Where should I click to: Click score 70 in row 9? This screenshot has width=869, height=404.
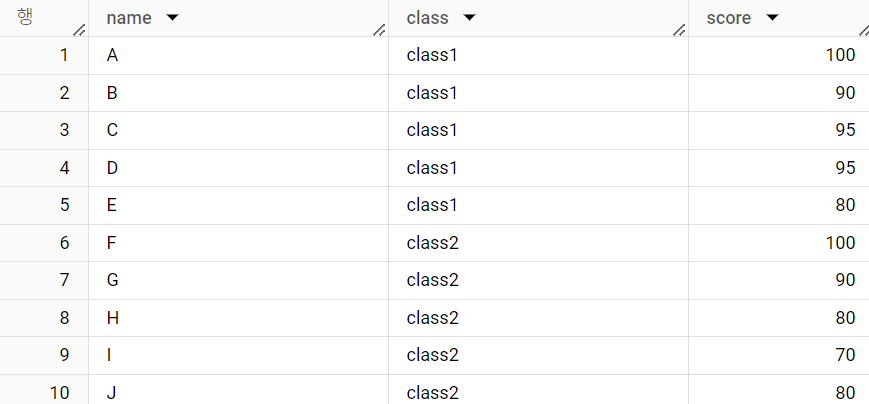[779, 355]
